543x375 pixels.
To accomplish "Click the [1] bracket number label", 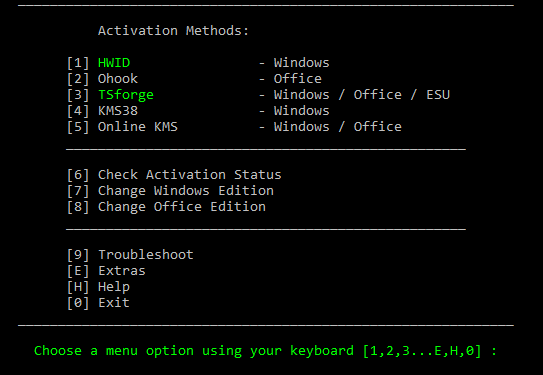I will 78,63.
